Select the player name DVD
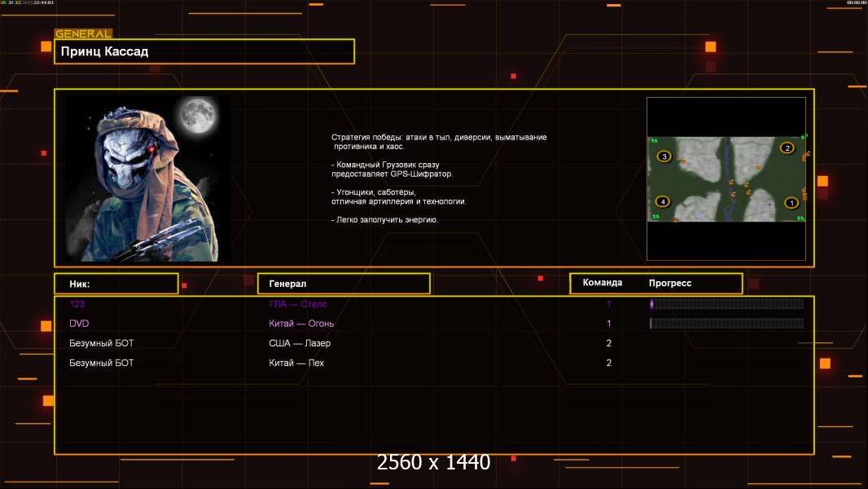Viewport: 868px width, 489px height. tap(79, 324)
